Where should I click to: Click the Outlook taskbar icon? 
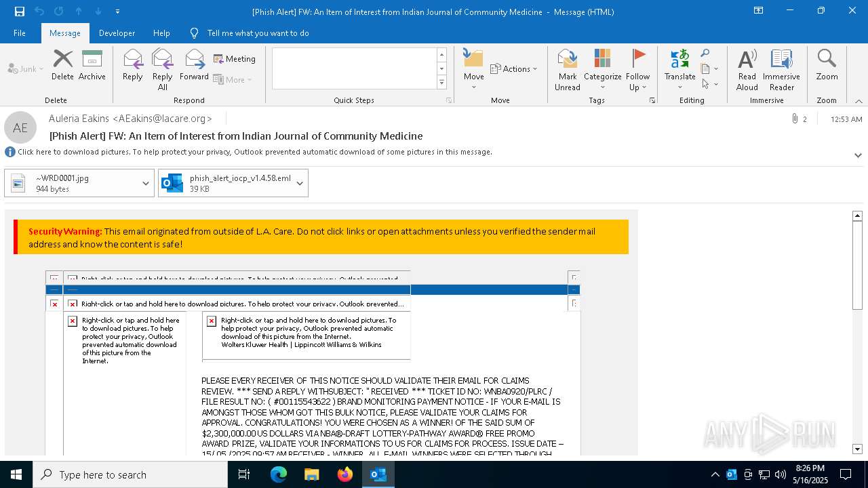(x=378, y=474)
